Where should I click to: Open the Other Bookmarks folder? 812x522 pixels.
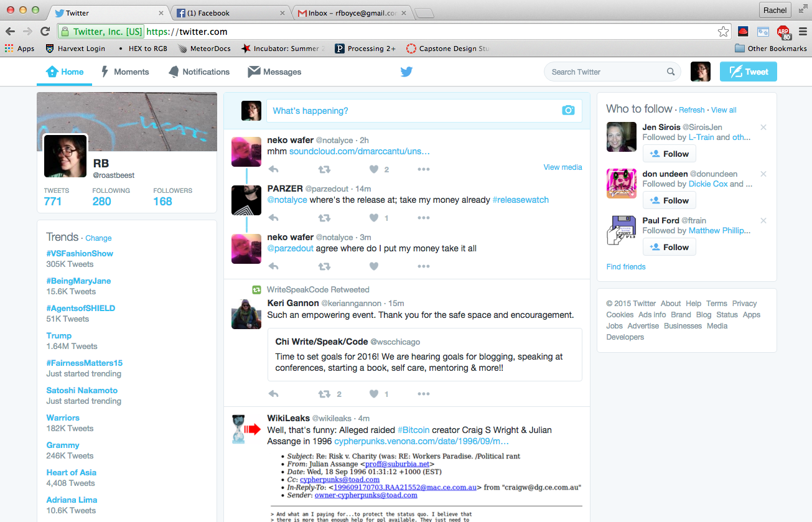(770, 49)
